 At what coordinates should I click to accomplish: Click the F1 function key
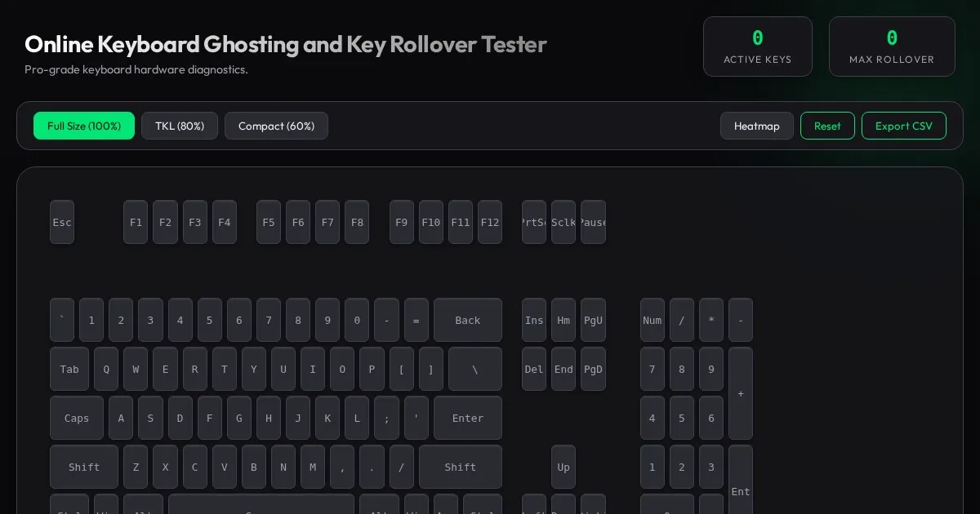(x=136, y=222)
